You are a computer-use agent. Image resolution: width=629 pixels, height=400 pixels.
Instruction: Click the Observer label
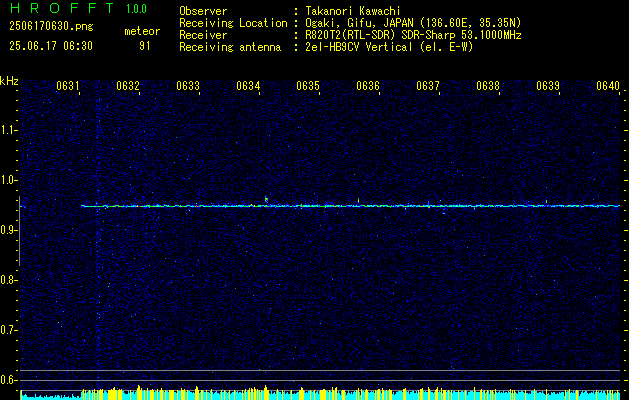pyautogui.click(x=203, y=11)
